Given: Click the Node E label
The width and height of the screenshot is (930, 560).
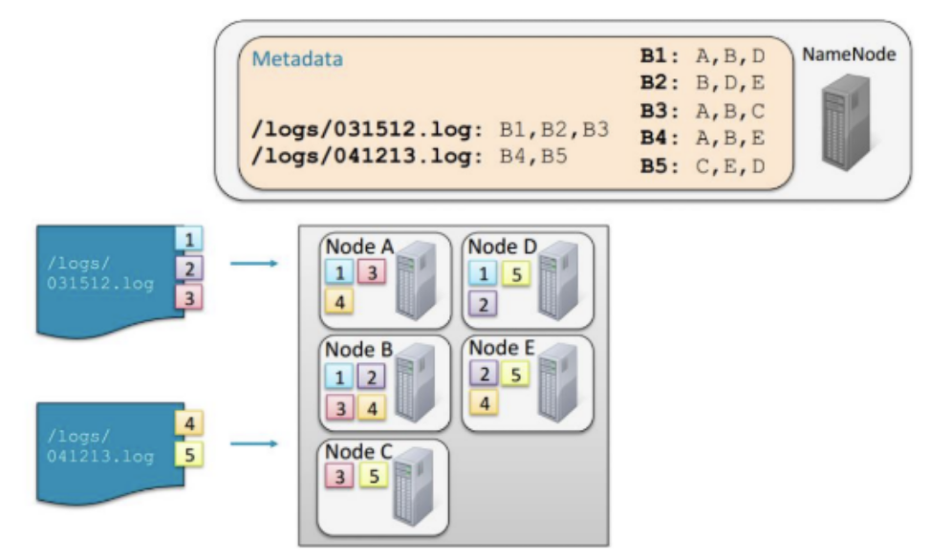Looking at the screenshot, I should [x=502, y=348].
